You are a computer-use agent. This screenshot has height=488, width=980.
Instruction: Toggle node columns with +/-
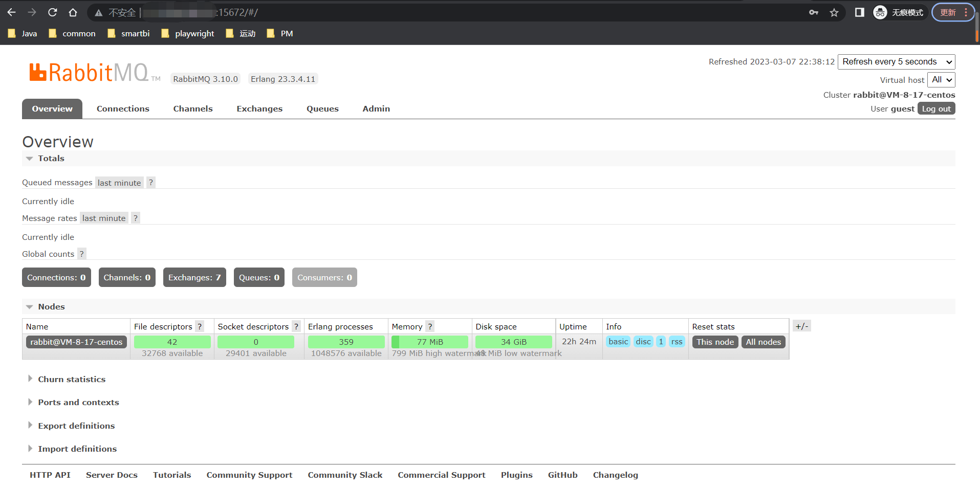(x=802, y=326)
